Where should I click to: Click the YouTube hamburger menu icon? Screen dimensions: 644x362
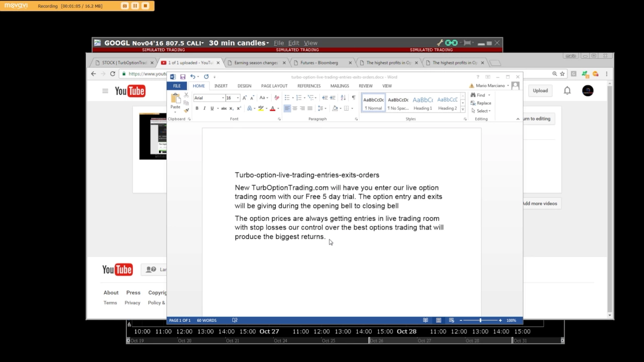105,91
